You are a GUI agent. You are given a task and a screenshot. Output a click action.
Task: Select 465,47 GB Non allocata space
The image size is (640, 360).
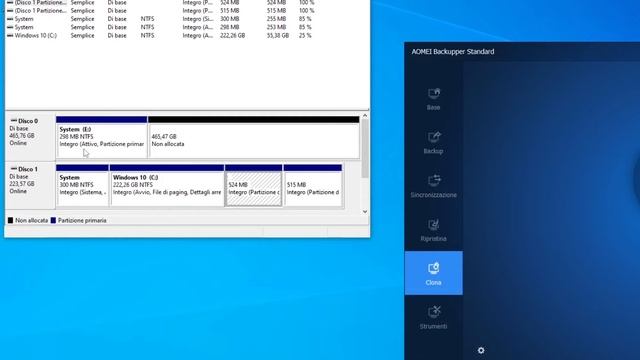(x=254, y=137)
